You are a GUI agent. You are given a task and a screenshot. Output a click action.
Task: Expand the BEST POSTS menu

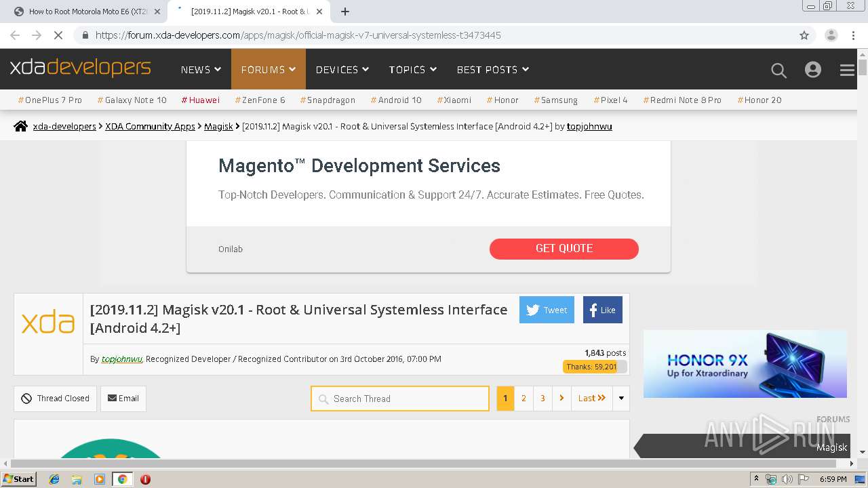click(493, 69)
